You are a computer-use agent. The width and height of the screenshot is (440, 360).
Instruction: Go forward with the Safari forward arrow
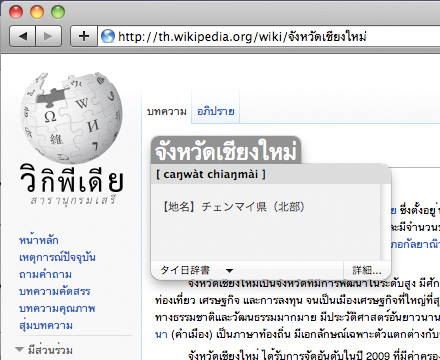(x=48, y=36)
